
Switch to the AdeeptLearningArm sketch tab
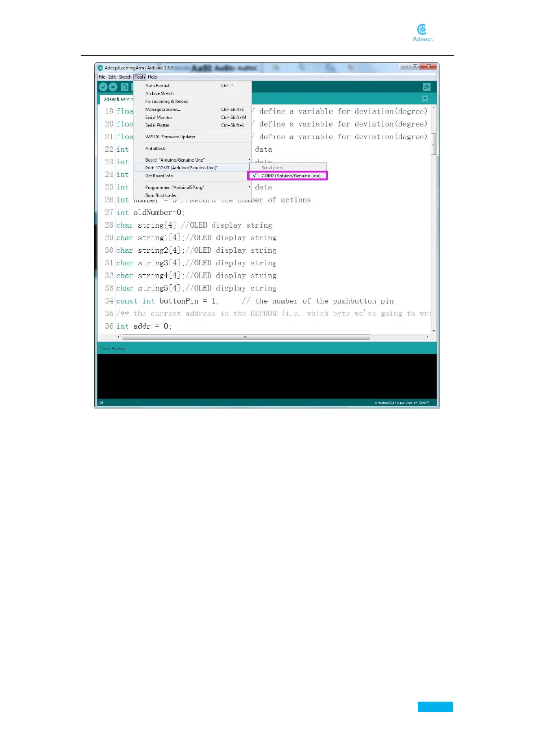pyautogui.click(x=117, y=99)
